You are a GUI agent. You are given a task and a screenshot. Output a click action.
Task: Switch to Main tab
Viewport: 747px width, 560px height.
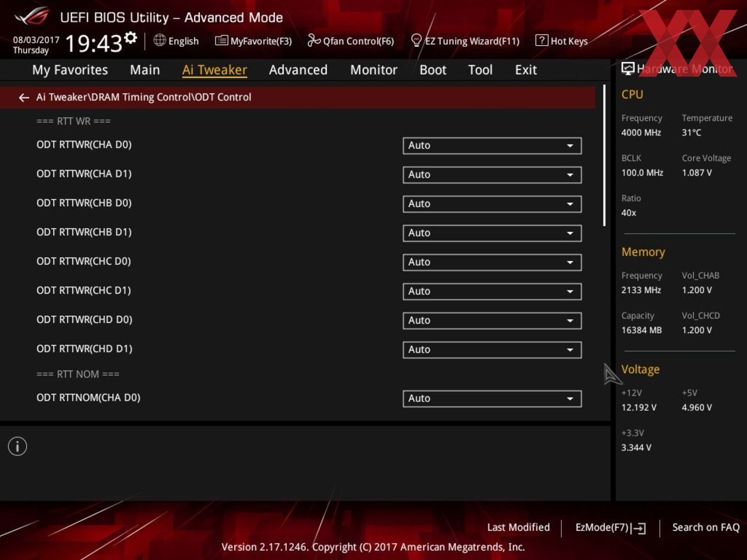point(145,70)
